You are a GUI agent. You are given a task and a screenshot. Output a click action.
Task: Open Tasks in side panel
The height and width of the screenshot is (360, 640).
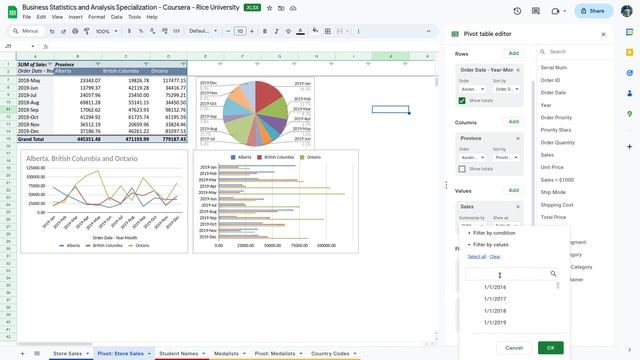pos(629,73)
